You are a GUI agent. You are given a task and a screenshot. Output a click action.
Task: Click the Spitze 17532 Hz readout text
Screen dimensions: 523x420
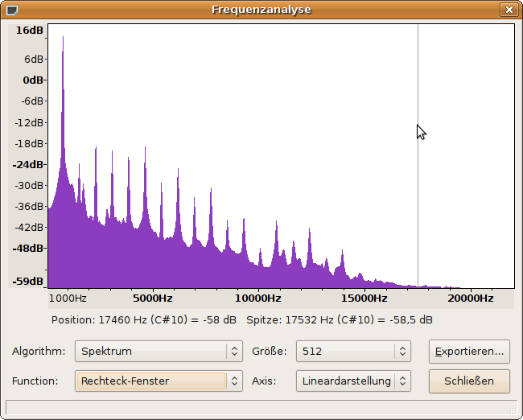pos(340,320)
